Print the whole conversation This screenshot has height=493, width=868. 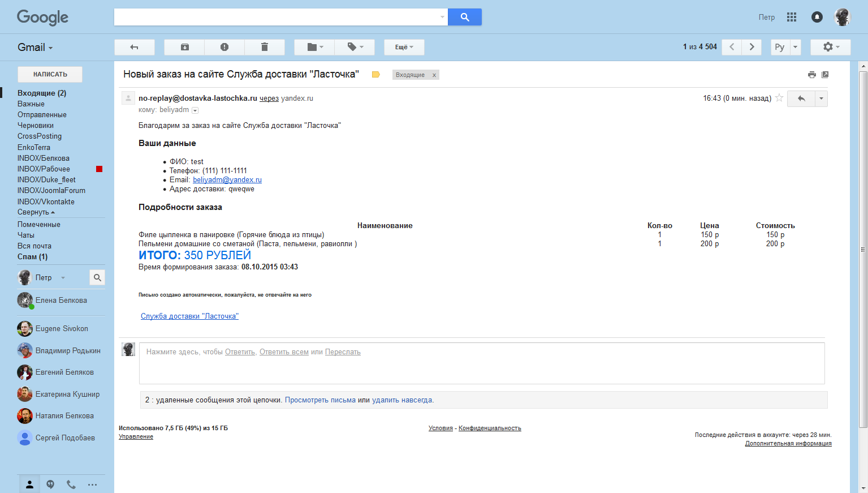pos(812,75)
